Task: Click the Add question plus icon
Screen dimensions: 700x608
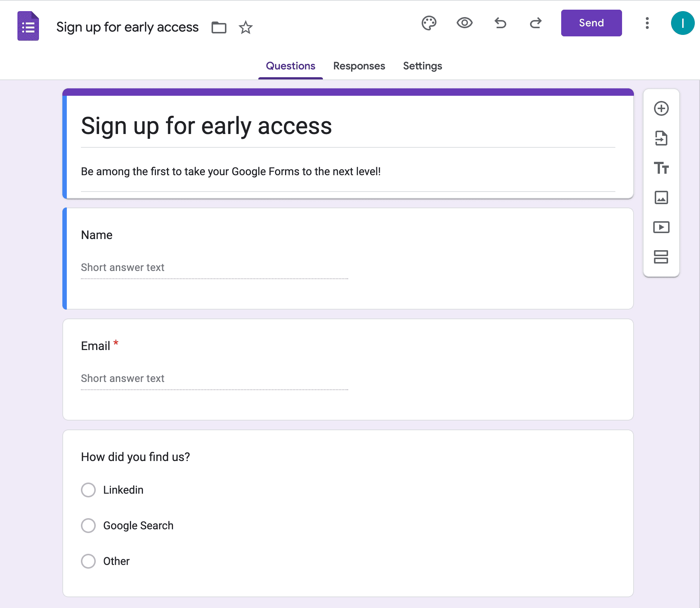Action: point(661,109)
